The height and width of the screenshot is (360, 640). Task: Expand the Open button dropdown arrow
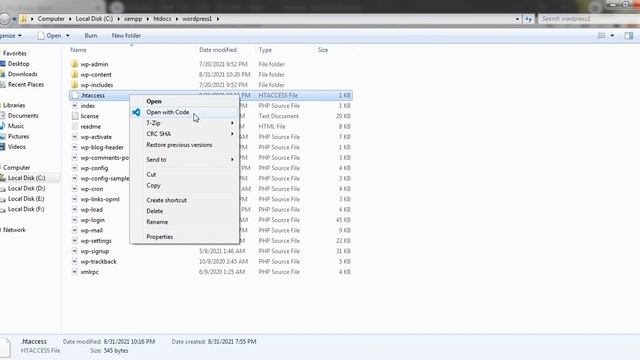68,36
